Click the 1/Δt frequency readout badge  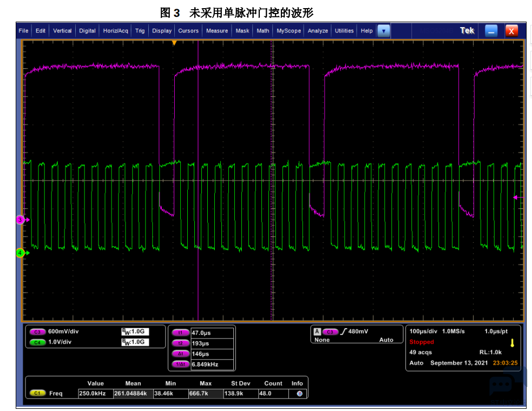click(181, 364)
